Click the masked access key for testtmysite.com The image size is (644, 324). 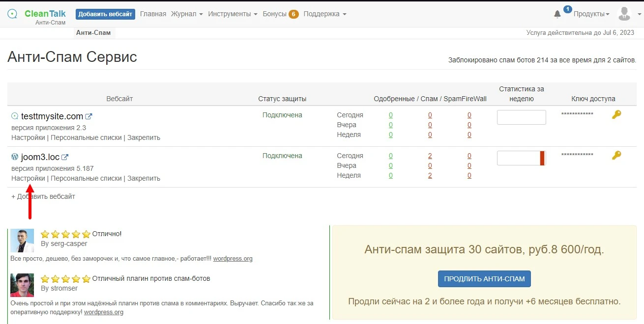click(577, 114)
